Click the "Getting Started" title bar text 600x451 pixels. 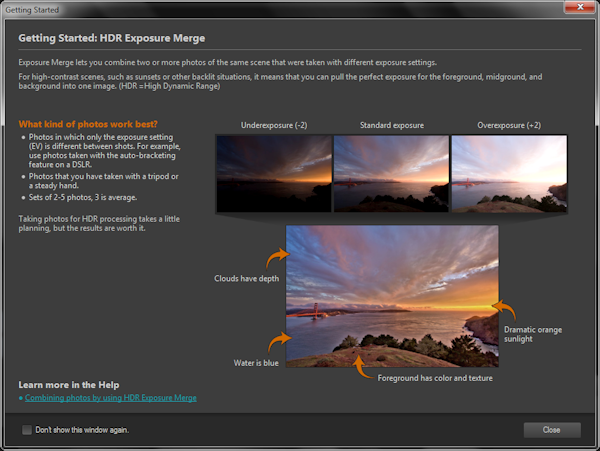(33, 9)
